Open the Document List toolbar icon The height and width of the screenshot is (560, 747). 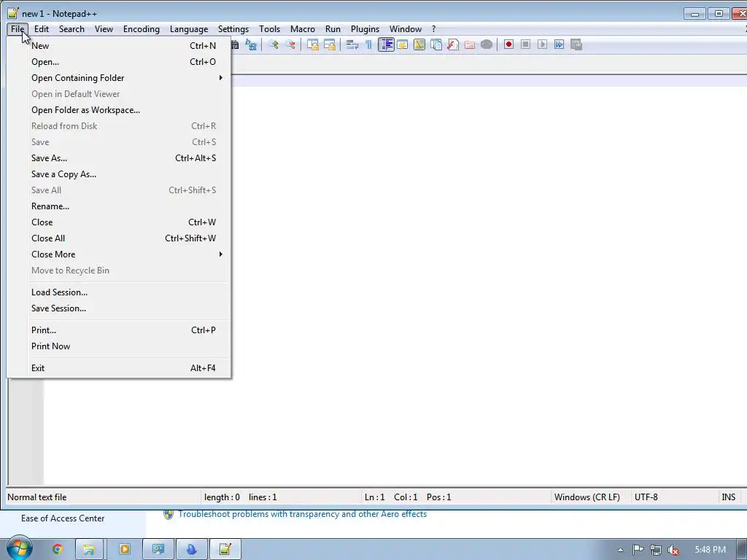[x=436, y=44]
